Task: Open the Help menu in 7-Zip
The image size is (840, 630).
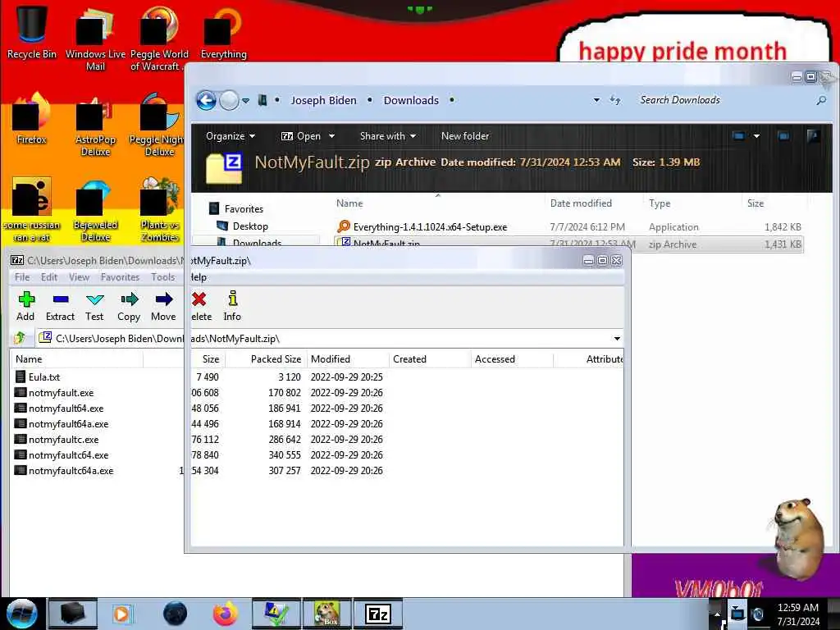Action: pos(199,277)
